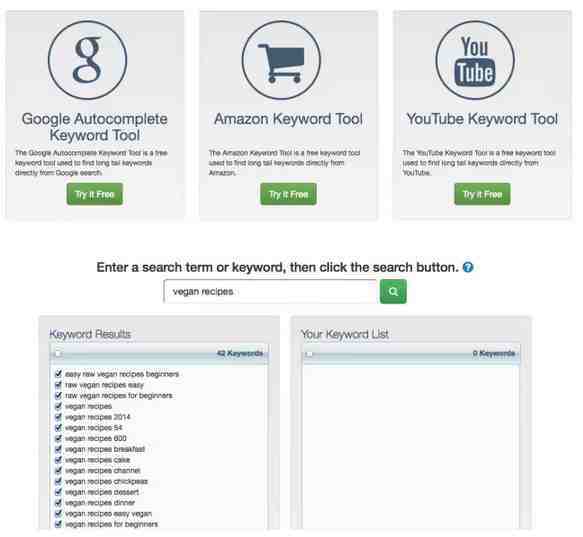
Task: Click Try It Free under Amazon Keyword Tool
Action: pos(289,194)
